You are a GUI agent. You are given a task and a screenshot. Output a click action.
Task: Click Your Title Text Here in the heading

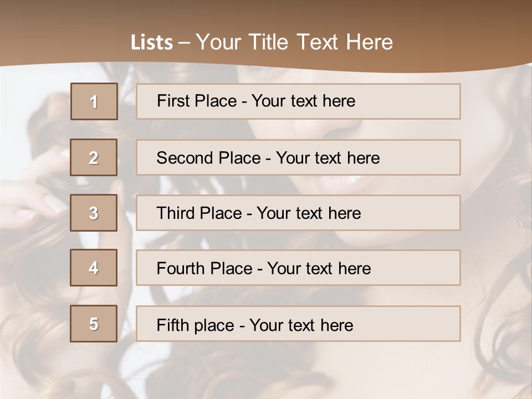coord(294,43)
